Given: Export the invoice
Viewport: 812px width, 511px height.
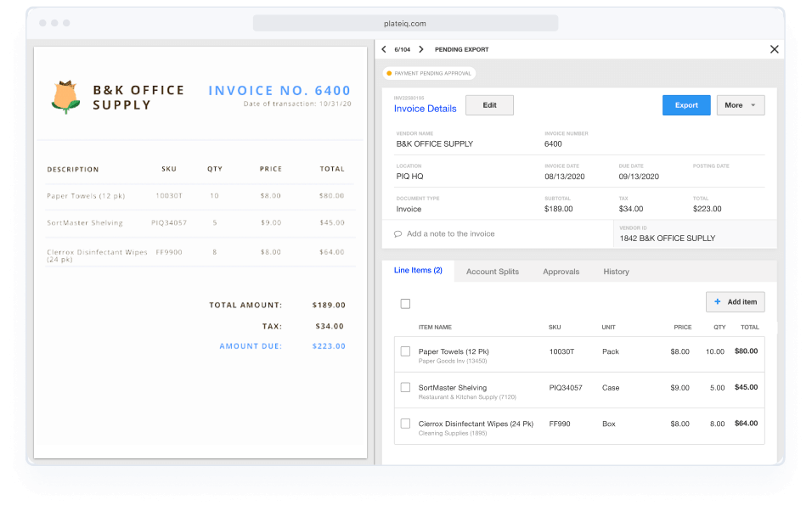Looking at the screenshot, I should (685, 104).
